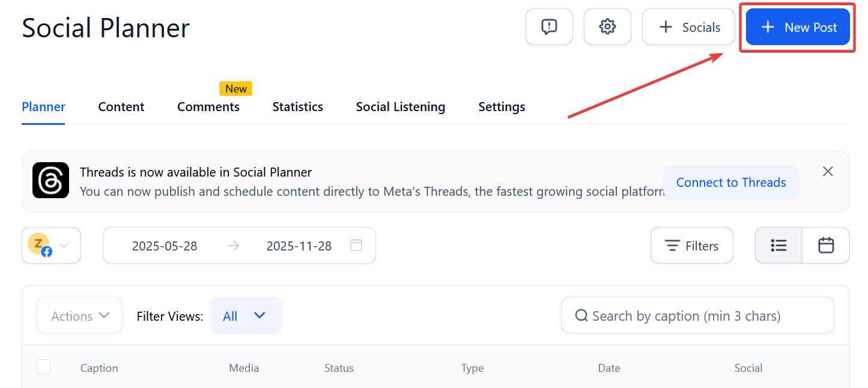The width and height of the screenshot is (868, 388).
Task: Switch to the Statistics tab
Action: (297, 107)
